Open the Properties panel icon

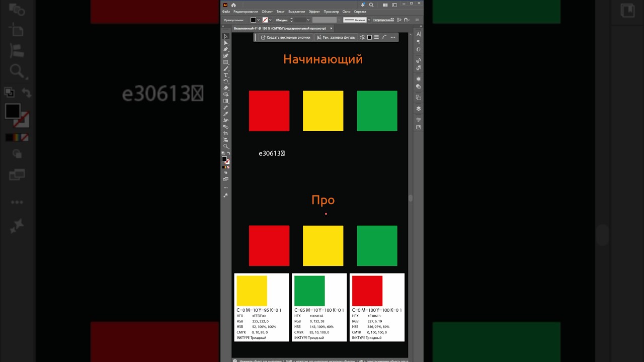pyautogui.click(x=418, y=120)
